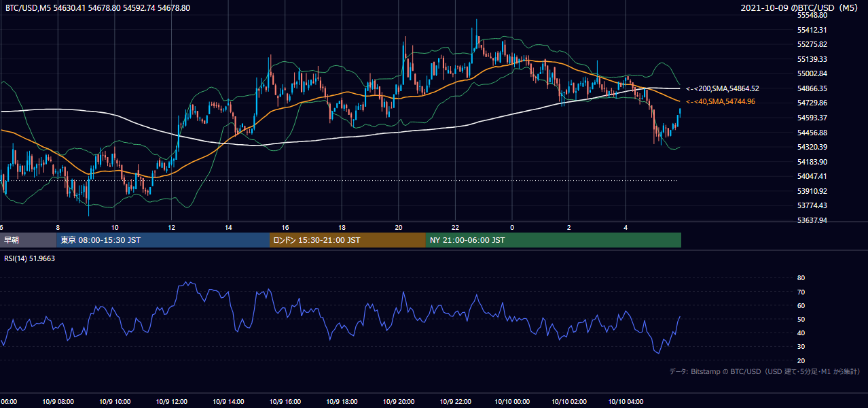Screen dimensions: 868x408
Task: Click RSI axis level 20
Action: coord(801,360)
